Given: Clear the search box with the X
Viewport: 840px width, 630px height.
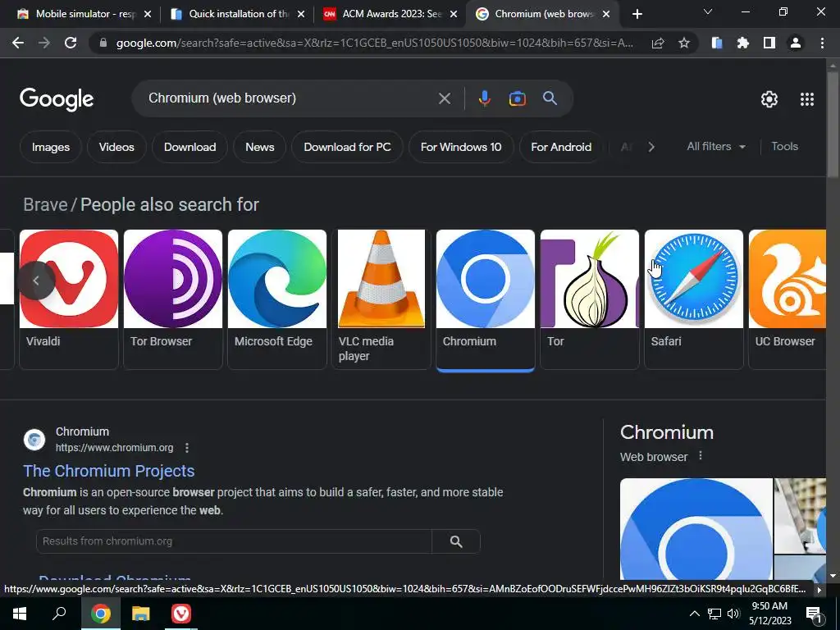Looking at the screenshot, I should click(445, 98).
